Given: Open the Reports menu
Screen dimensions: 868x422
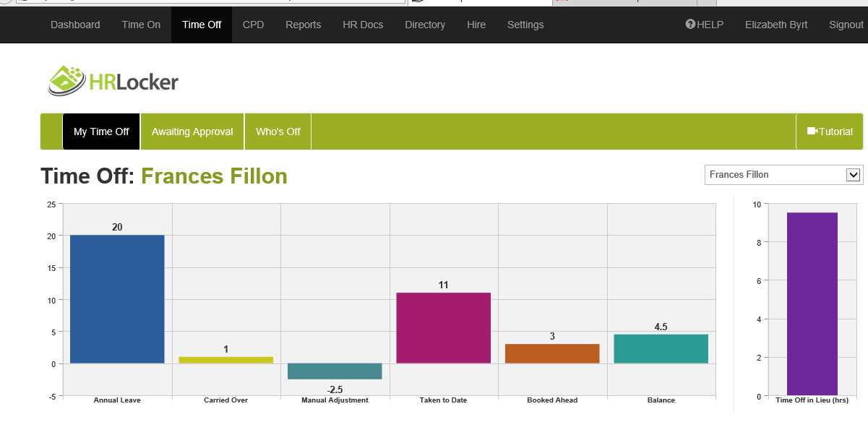Looking at the screenshot, I should pos(303,25).
